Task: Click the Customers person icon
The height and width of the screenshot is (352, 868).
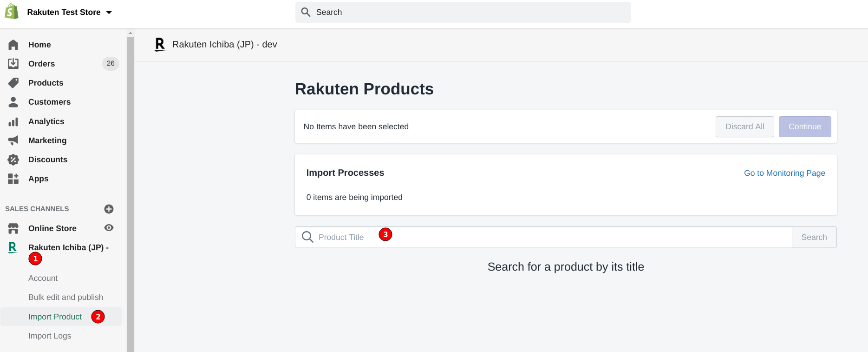Action: tap(13, 102)
